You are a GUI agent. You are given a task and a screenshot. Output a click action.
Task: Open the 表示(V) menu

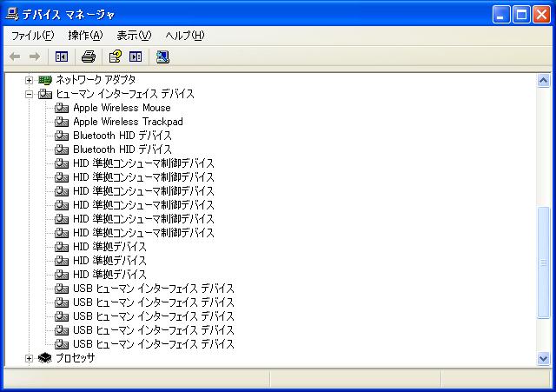[x=134, y=36]
